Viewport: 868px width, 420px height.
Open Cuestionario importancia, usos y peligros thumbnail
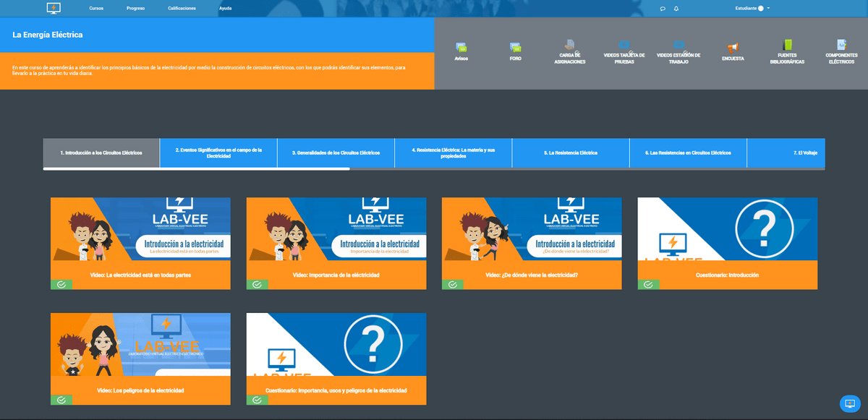coord(336,345)
